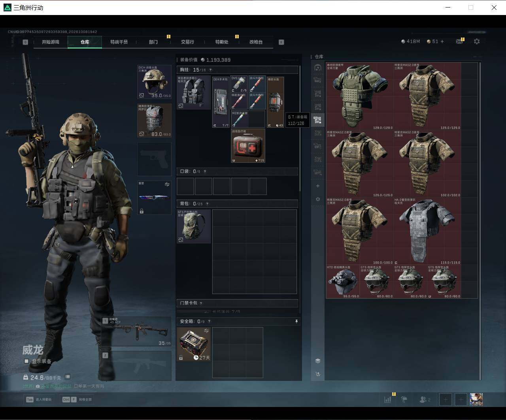Click the plus icon beside currency 51
This screenshot has width=506, height=420.
tap(442, 41)
